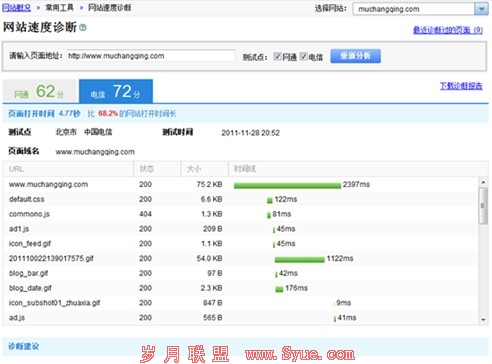Open the 下载诊断报告 link
This screenshot has height=364, width=492.
click(x=461, y=86)
